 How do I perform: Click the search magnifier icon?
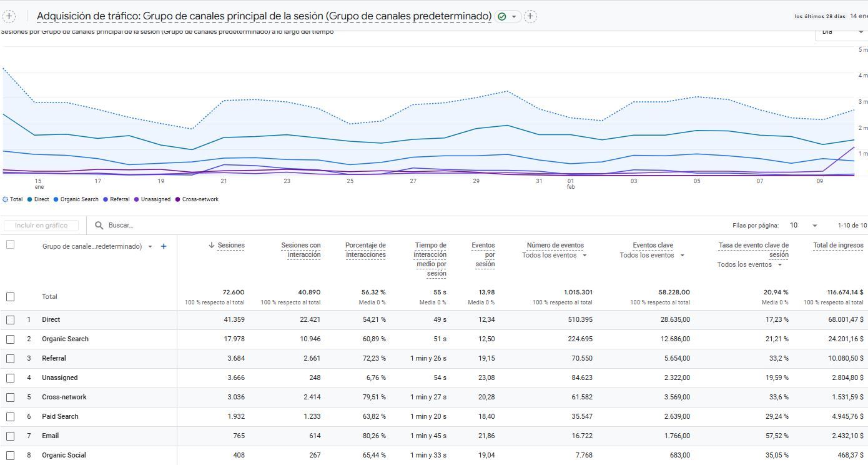pyautogui.click(x=99, y=225)
